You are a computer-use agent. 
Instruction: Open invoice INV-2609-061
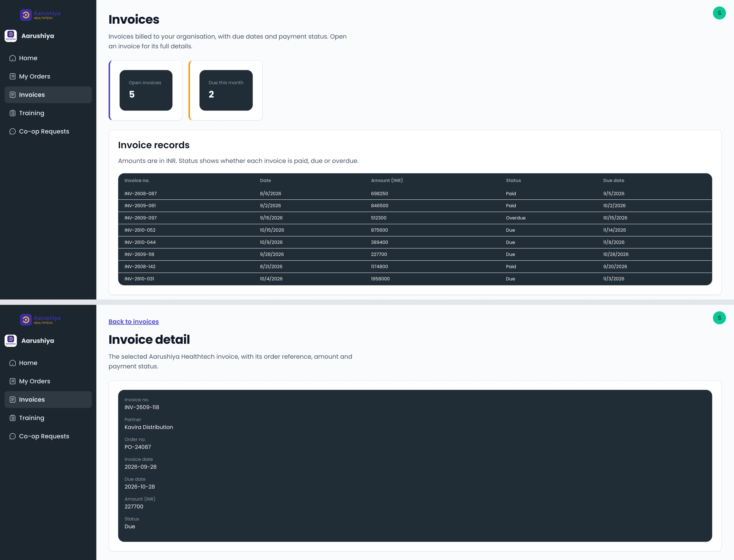pyautogui.click(x=415, y=206)
